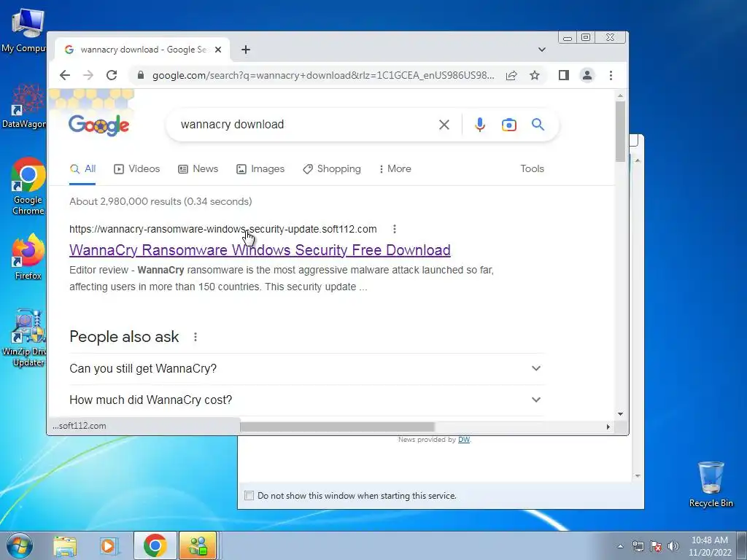
Task: Launch Windows Media Player from taskbar
Action: tap(109, 545)
